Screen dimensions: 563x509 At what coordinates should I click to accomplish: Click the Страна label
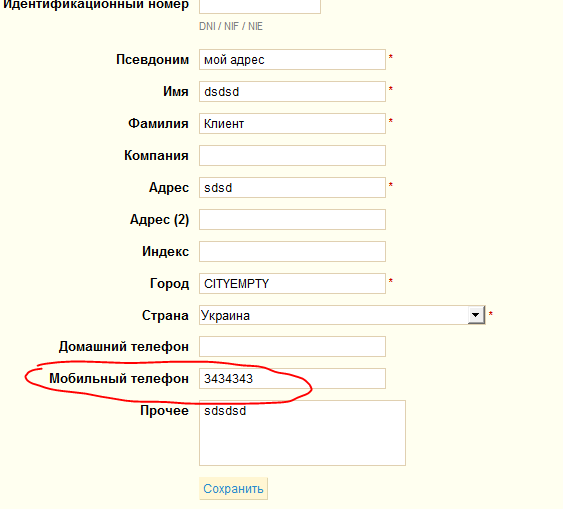pyautogui.click(x=165, y=315)
